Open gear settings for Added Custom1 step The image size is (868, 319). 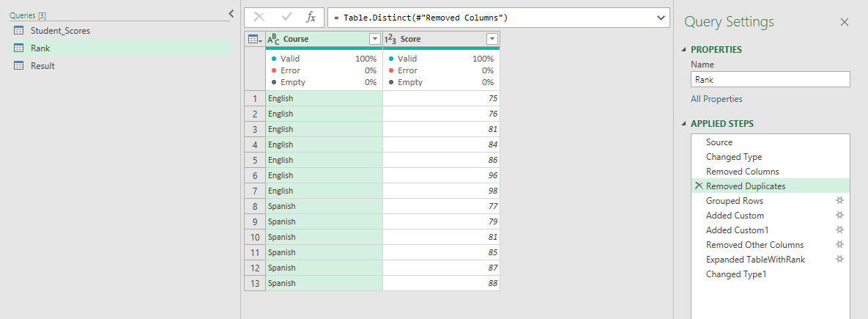(840, 230)
